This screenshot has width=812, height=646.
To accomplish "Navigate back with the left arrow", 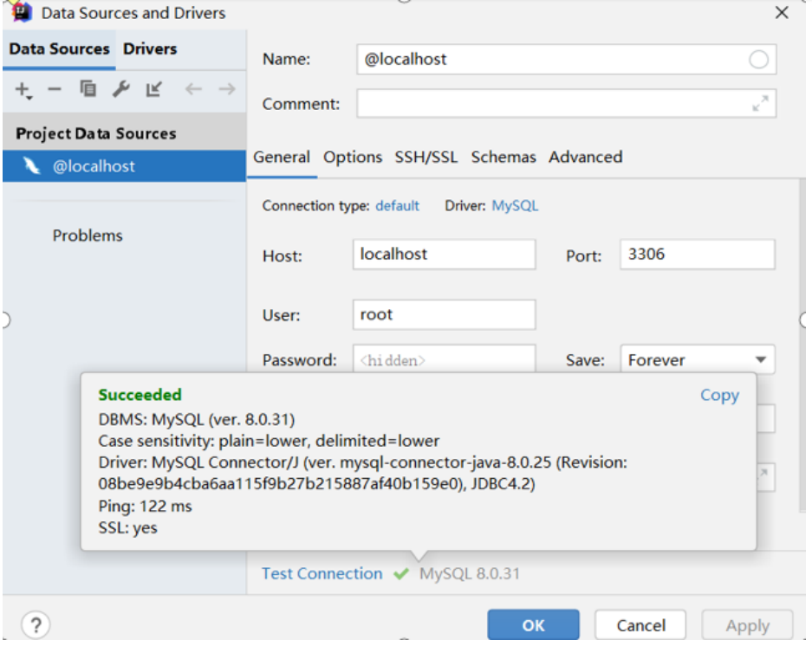I will (x=193, y=89).
